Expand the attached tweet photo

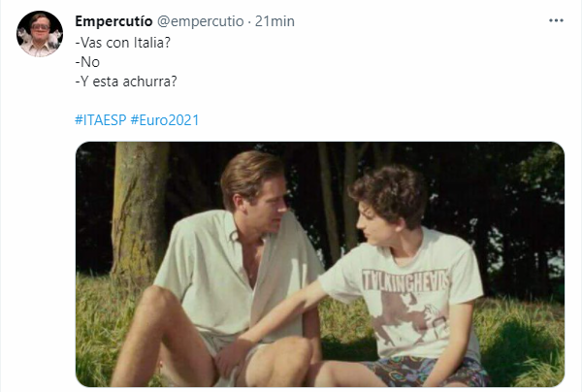click(x=320, y=264)
